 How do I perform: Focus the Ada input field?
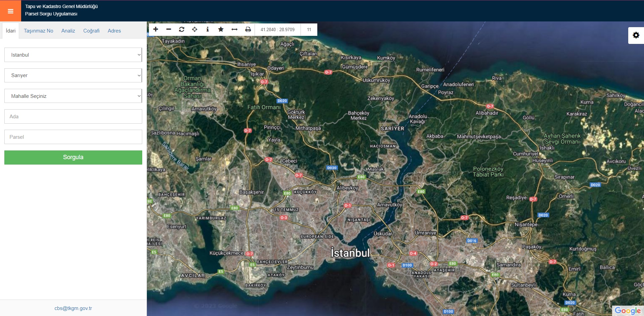(x=73, y=117)
